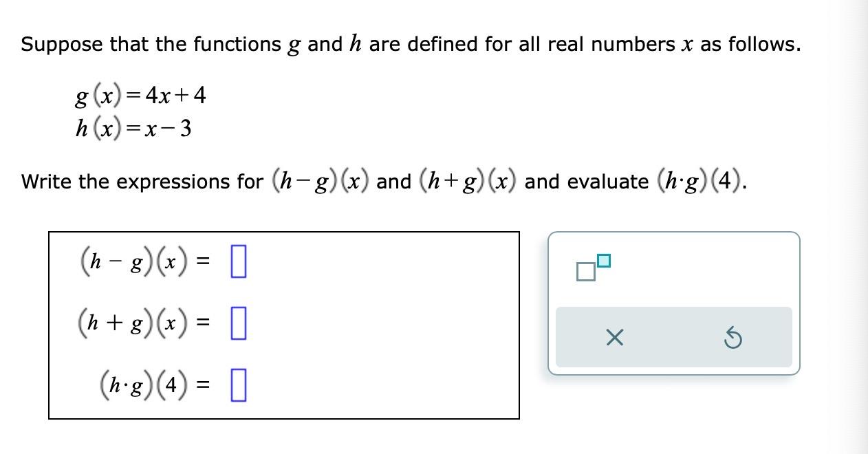Click the equation h(x) = x − 3
Viewport: 868px width, 454px height.
[x=132, y=128]
